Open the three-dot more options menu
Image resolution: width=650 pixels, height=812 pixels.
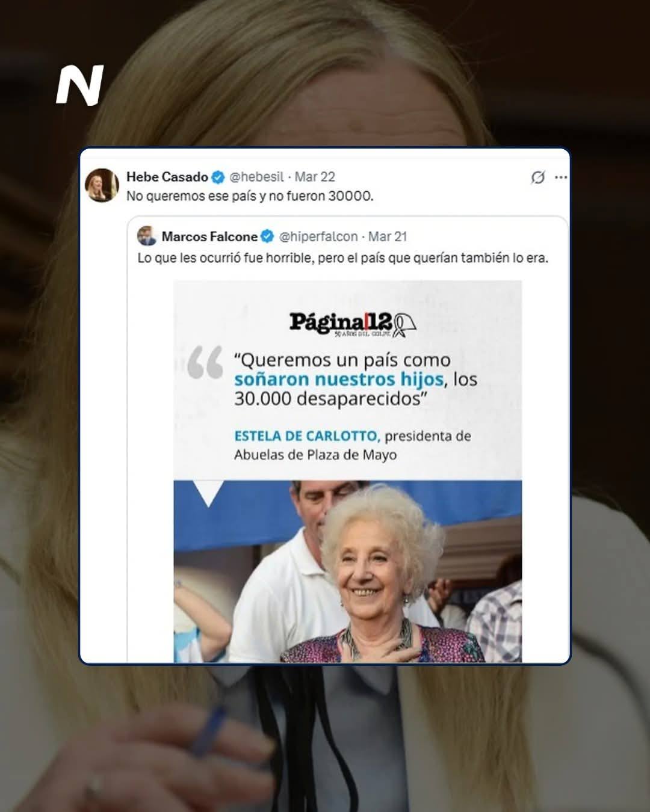(x=561, y=177)
